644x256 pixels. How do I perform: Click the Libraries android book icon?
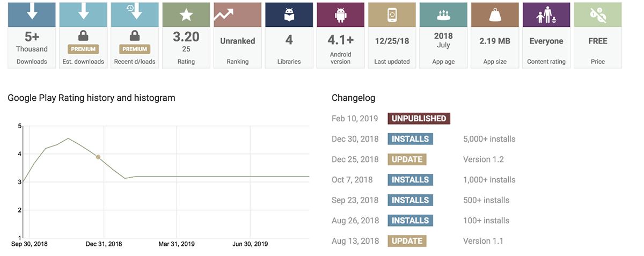tap(289, 15)
